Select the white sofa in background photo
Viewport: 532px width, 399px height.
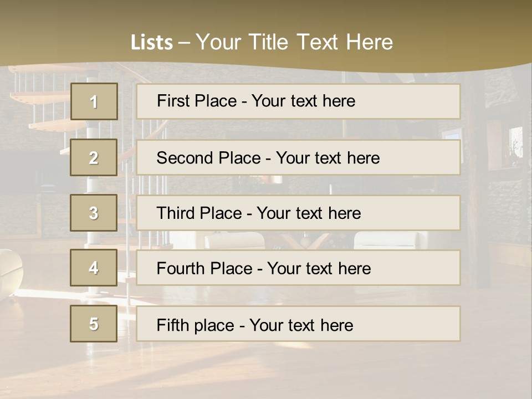[391, 239]
